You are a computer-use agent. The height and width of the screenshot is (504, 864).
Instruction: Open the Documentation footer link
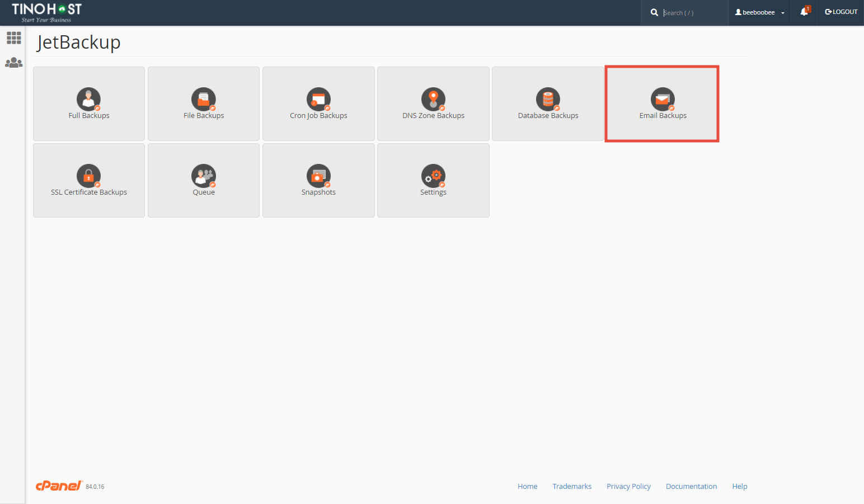click(691, 486)
